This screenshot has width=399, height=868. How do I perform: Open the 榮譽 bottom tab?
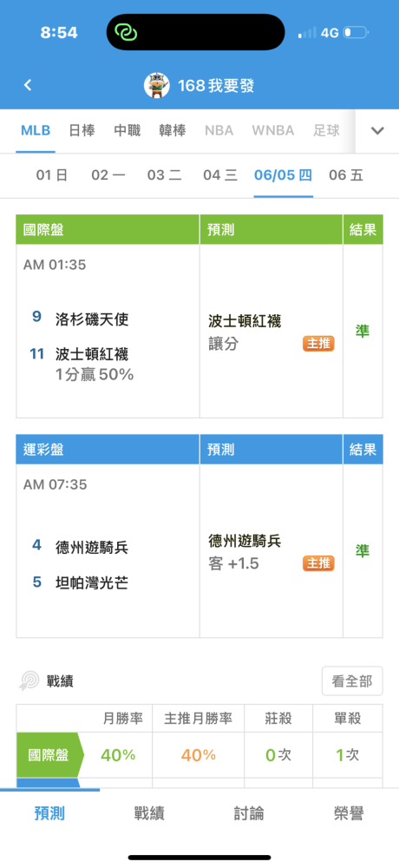coord(350,813)
